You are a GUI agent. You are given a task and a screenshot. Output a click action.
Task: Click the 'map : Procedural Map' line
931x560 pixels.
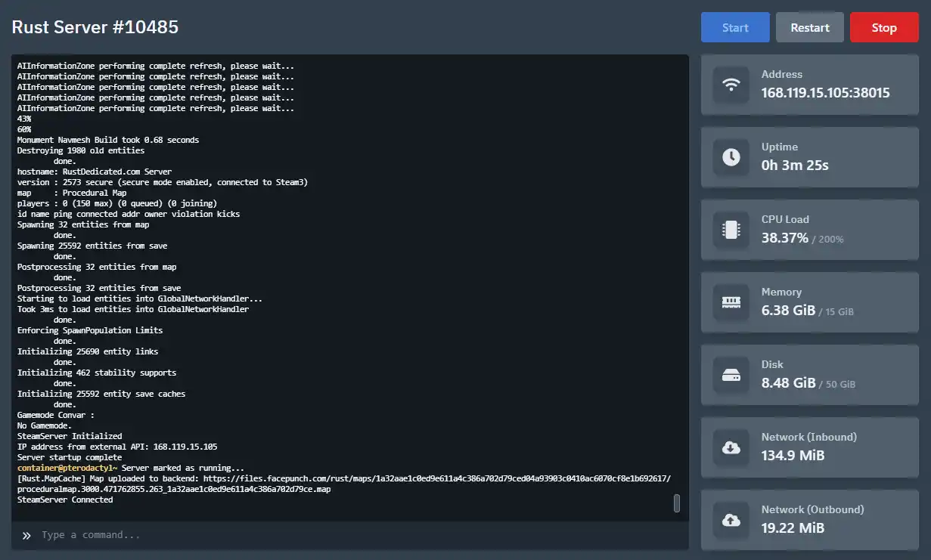[72, 193]
